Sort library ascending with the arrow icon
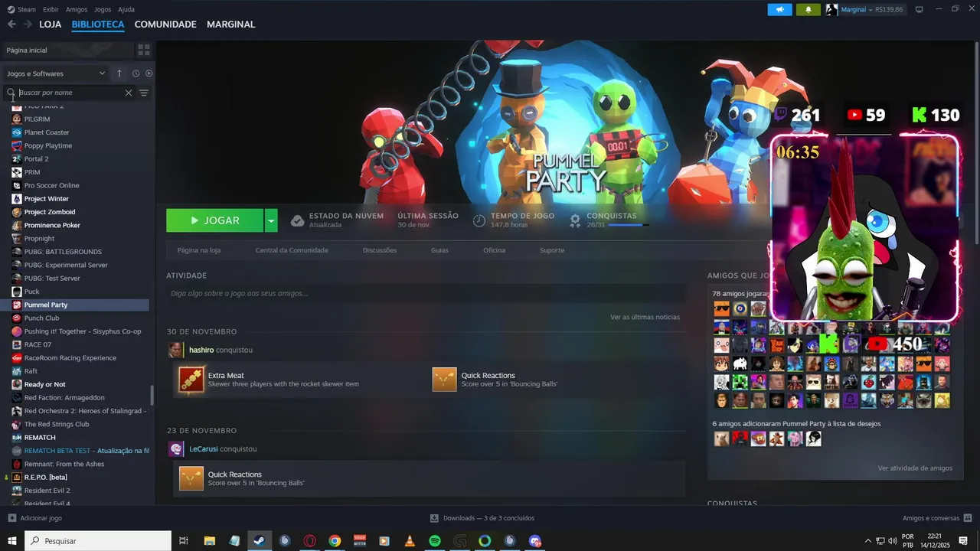Image resolution: width=980 pixels, height=551 pixels. pyautogui.click(x=119, y=73)
